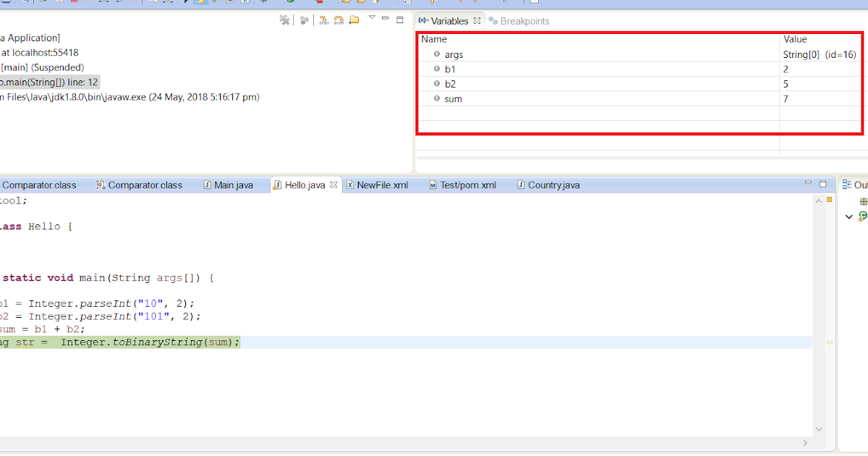Click the Debug (bug) icon in the toolbar
This screenshot has height=456, width=868.
263,2
